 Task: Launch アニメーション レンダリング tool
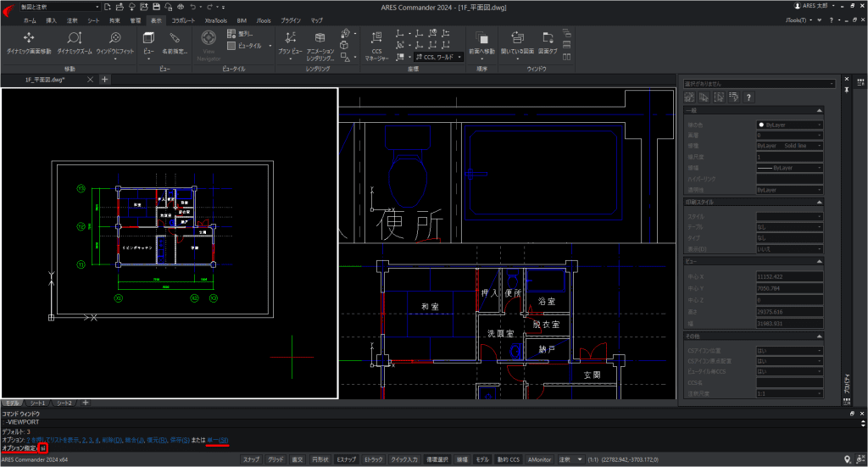pyautogui.click(x=320, y=46)
